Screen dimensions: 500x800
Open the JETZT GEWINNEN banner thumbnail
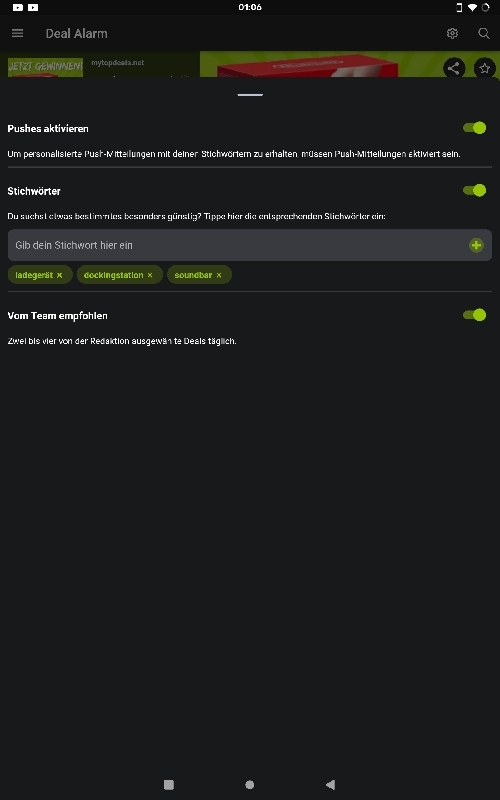[x=45, y=67]
